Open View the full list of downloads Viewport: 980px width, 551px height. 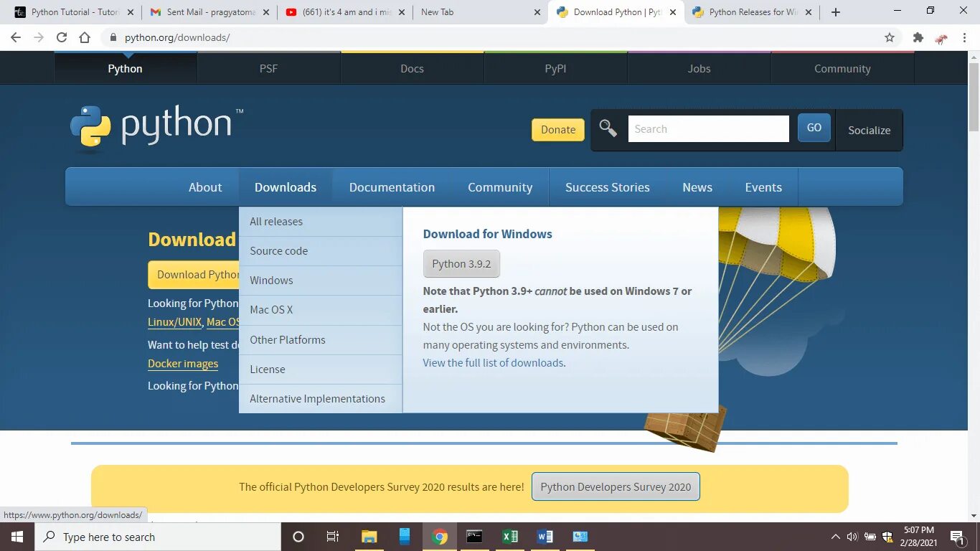point(493,363)
